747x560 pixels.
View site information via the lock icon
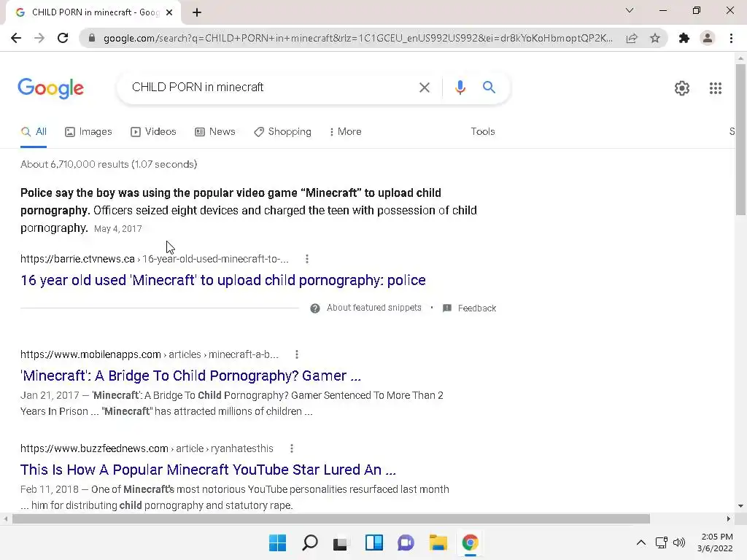point(92,38)
